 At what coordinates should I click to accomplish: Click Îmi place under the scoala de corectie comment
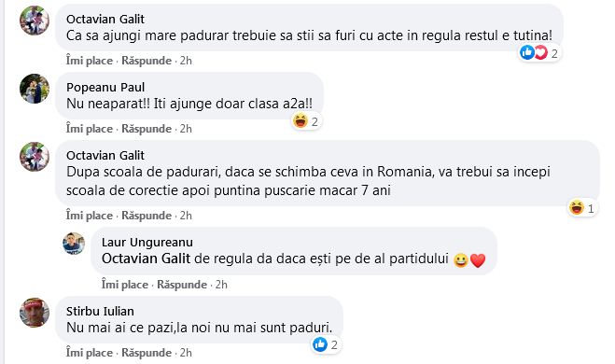click(x=90, y=216)
